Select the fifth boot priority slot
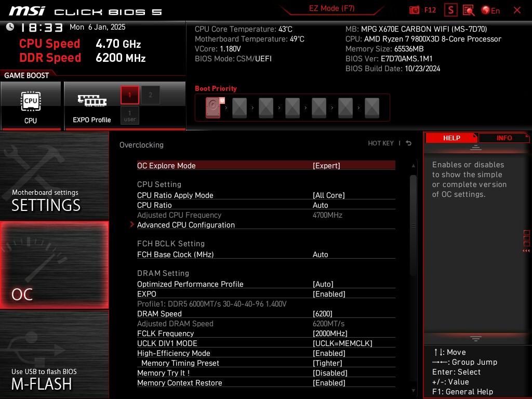Screen dimensions: 532x399 [x=319, y=108]
